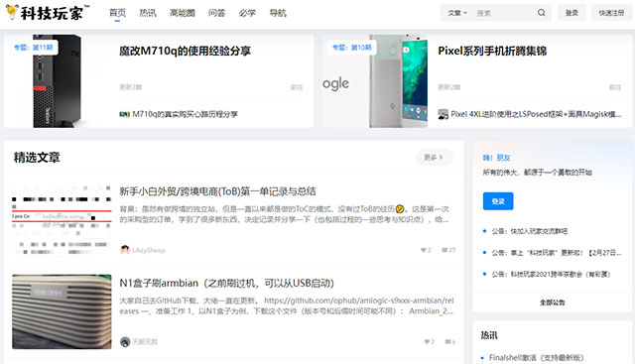Screen dimensions: 635x364
Task: Click the avatar icon beside Pixel 4XL link
Action: [444, 114]
